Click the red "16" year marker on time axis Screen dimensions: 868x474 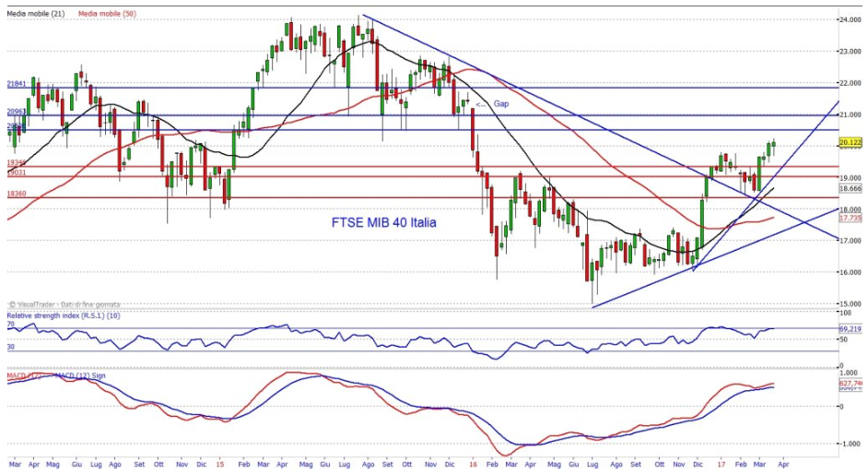(x=474, y=464)
